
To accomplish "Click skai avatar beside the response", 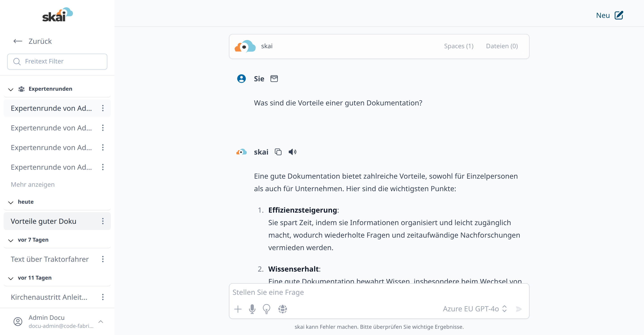I will [241, 152].
